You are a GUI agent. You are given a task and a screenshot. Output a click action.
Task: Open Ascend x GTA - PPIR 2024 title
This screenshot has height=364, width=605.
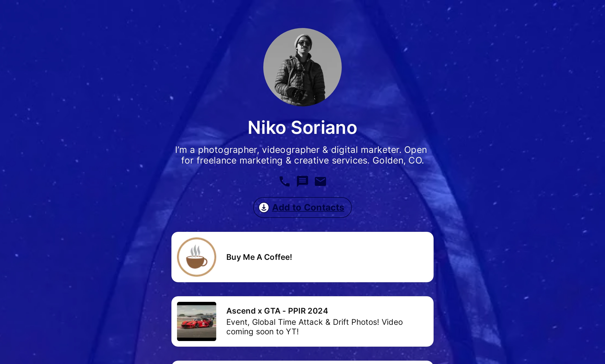point(277,311)
